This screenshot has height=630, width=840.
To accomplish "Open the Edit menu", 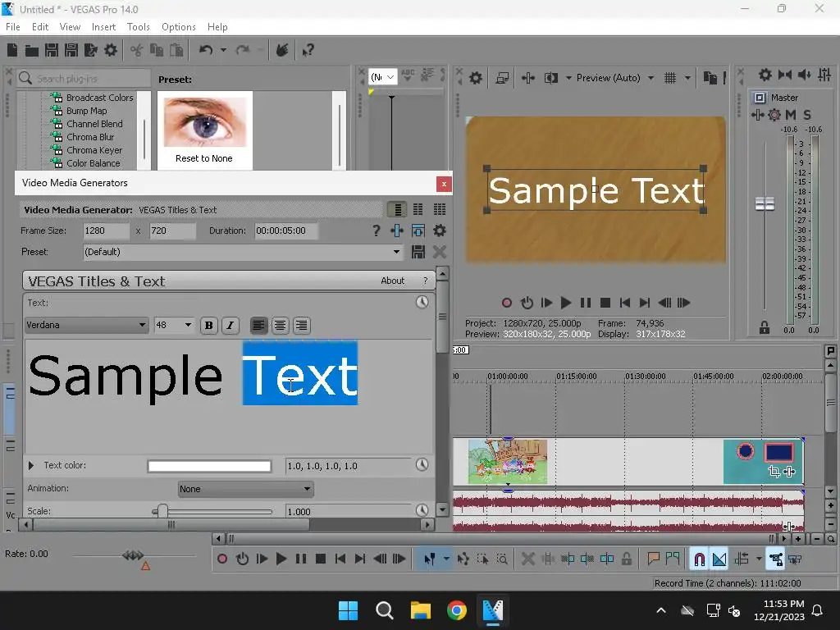I will [x=40, y=27].
